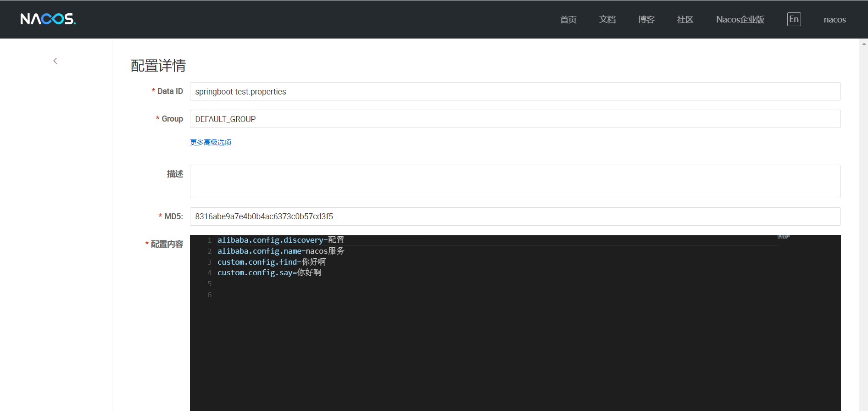Viewport: 868px width, 411px height.
Task: Select the MD5 value field
Action: (x=515, y=217)
